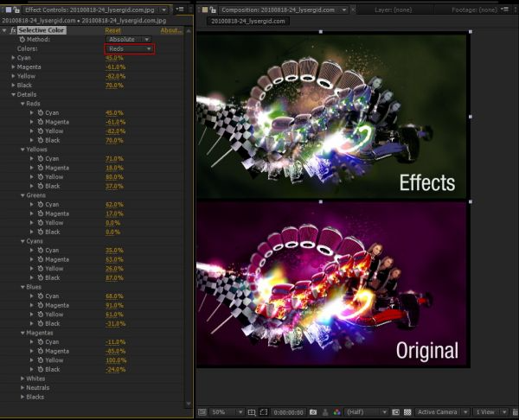
Task: Click the snapshot camera icon
Action: point(313,412)
